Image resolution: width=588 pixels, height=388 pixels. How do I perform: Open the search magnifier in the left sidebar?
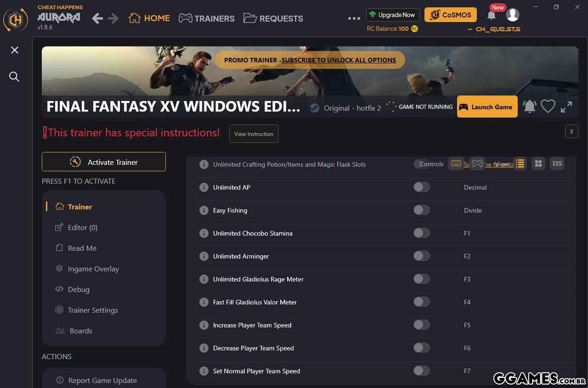coord(15,77)
